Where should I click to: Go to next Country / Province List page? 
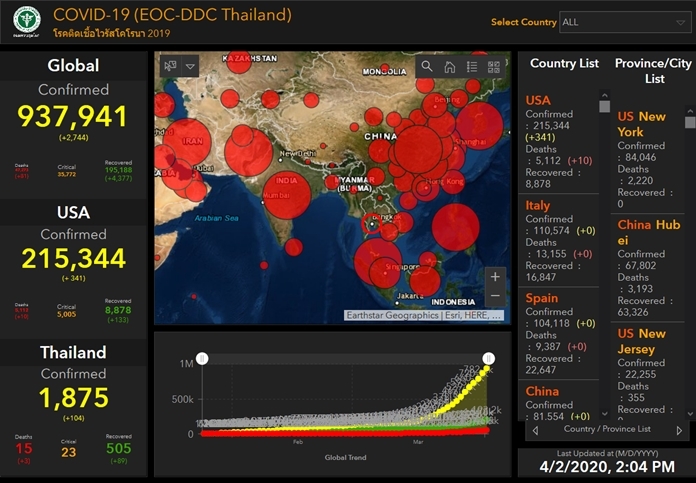679,430
